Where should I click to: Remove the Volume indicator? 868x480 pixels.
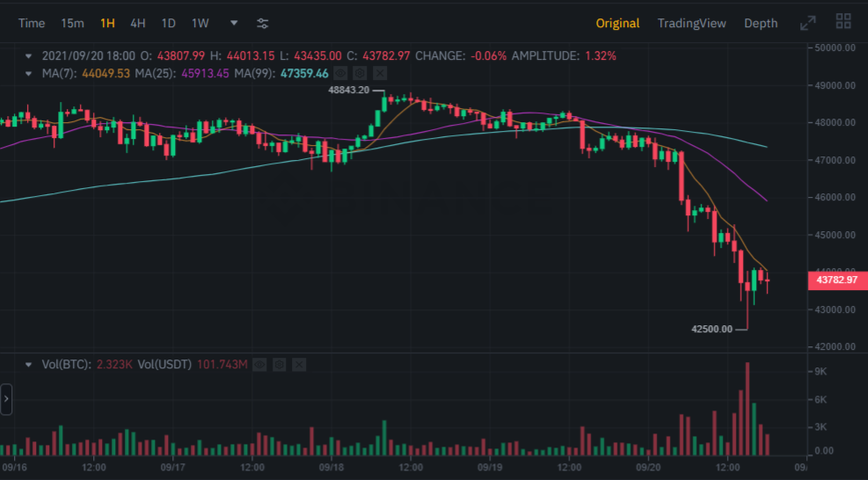[297, 363]
